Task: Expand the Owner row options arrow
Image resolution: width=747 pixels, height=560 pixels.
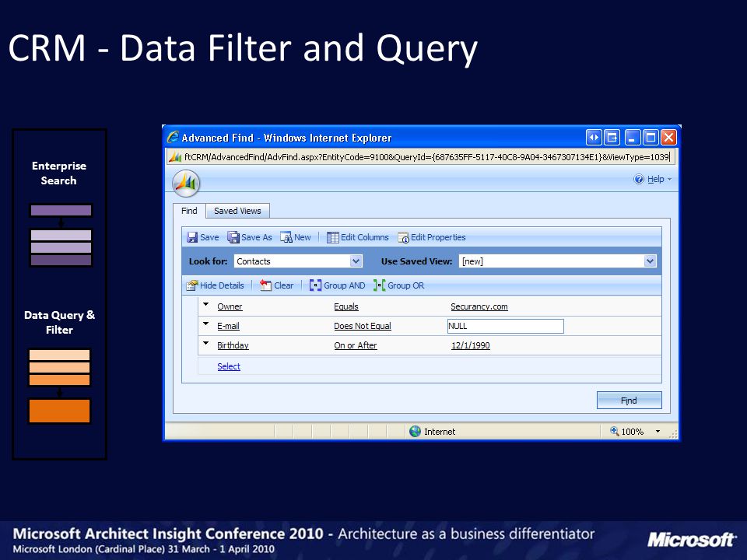Action: [x=205, y=304]
